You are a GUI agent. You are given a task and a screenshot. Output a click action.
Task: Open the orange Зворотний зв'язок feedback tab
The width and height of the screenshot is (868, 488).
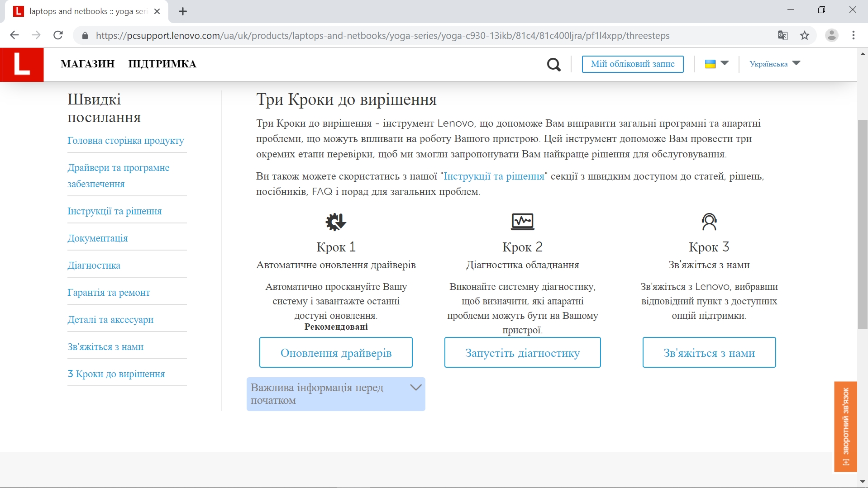pos(845,426)
